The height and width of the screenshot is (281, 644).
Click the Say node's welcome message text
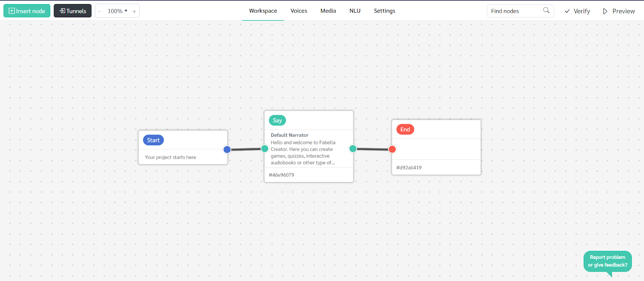tap(303, 153)
